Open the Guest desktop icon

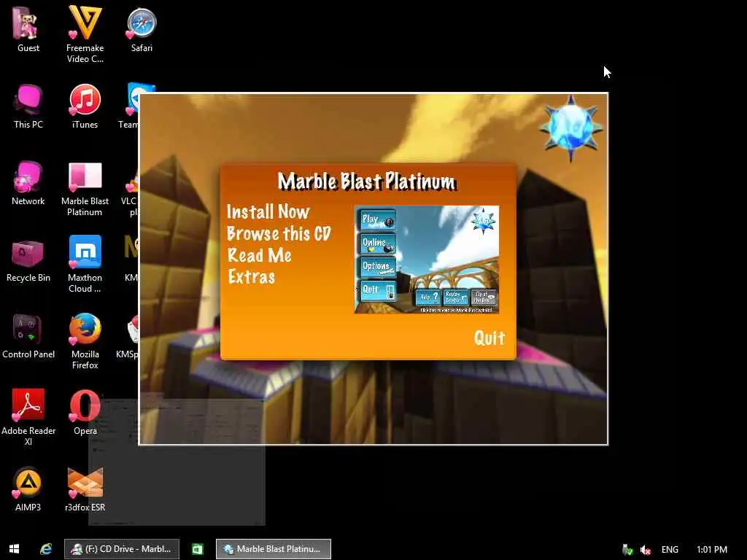(28, 29)
